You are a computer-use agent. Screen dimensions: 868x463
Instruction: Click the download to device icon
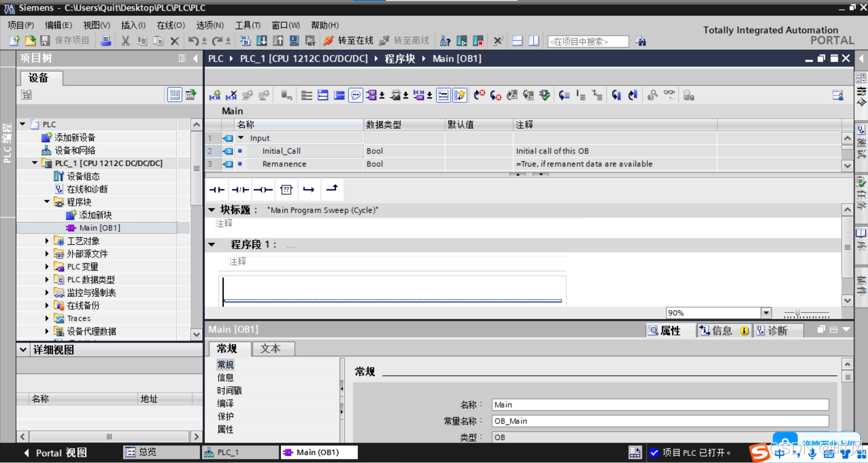[x=262, y=41]
